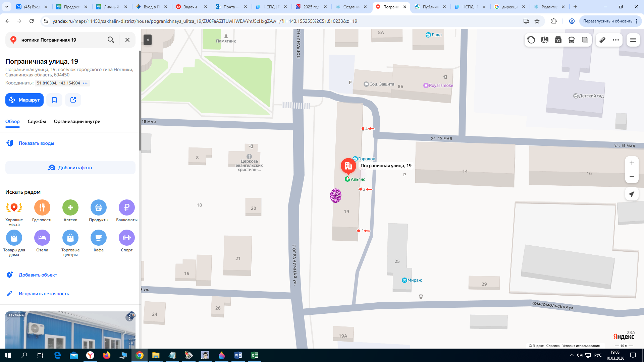Toggle the map layers switcher
Viewport: 644px width, 362px height.
click(585, 40)
